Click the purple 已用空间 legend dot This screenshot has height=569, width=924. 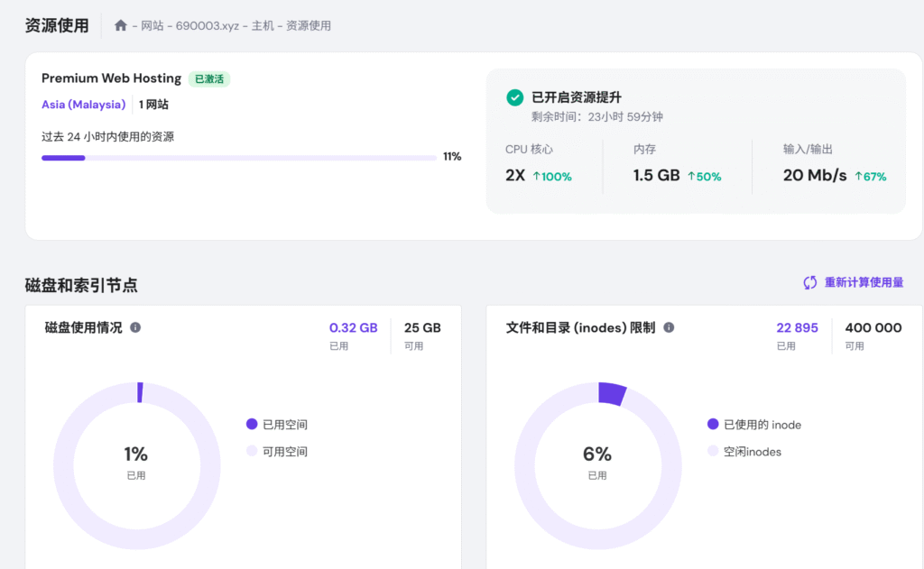pyautogui.click(x=252, y=425)
